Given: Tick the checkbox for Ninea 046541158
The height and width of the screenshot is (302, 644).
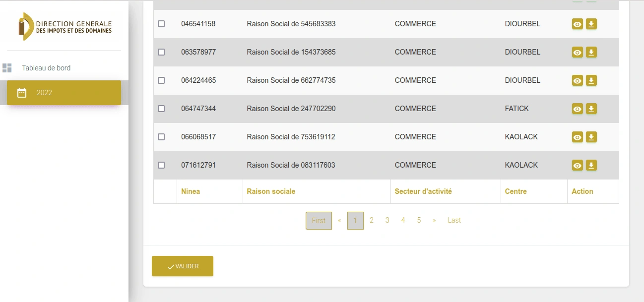Looking at the screenshot, I should click(161, 24).
